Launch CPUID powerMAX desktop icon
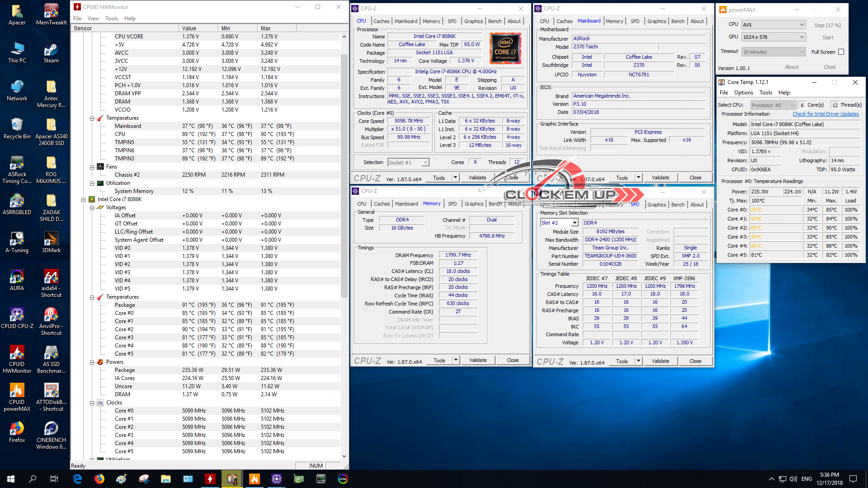The height and width of the screenshot is (488, 868). pyautogui.click(x=17, y=398)
